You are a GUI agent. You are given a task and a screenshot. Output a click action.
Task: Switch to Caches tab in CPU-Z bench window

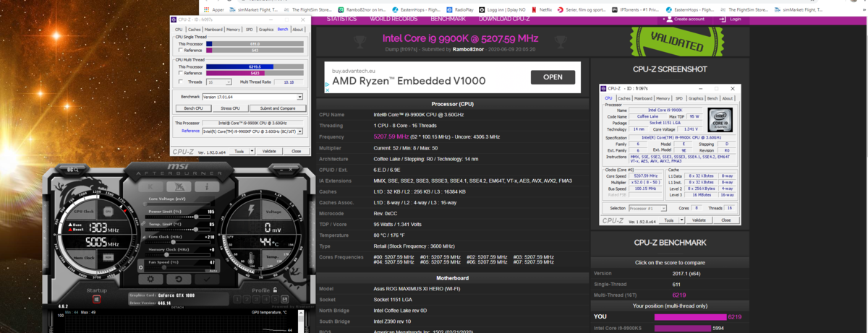195,30
